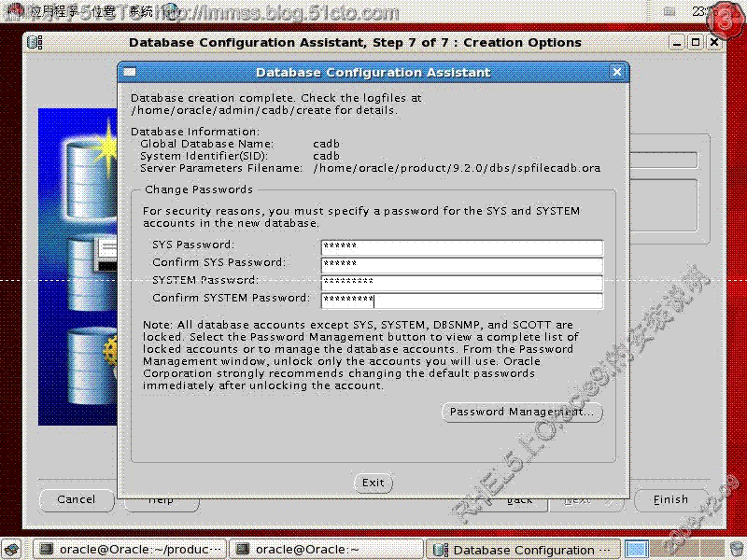Click the SYSTEM Password input box
Screen dimensions: 747x560
click(462, 282)
